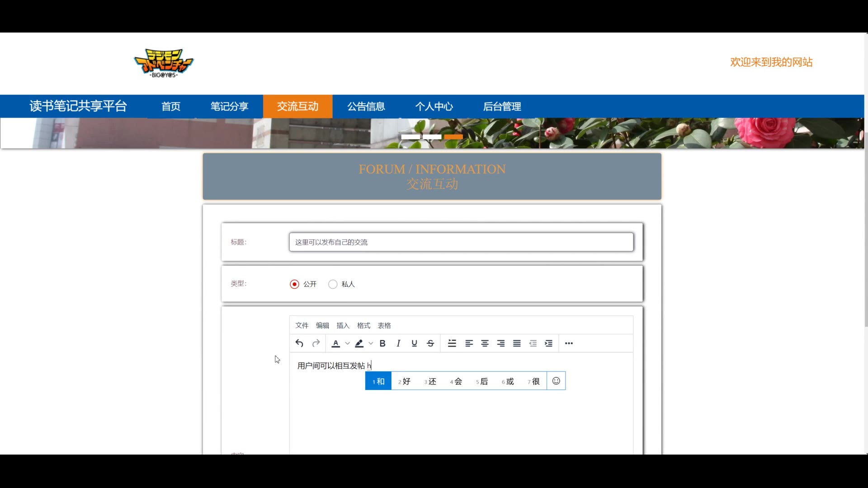Click the undo arrow in editor toolbar
Image resolution: width=868 pixels, height=488 pixels.
tap(299, 343)
